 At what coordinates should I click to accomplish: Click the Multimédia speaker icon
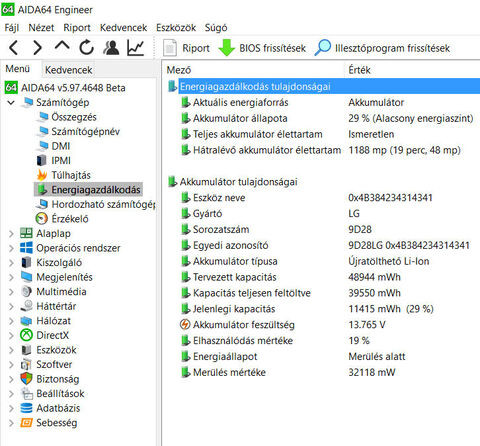point(26,291)
